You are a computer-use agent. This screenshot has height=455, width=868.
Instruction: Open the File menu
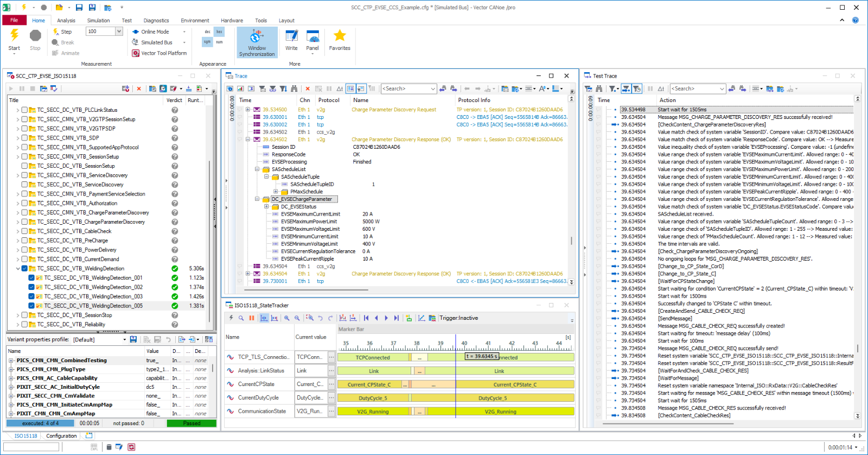point(14,20)
